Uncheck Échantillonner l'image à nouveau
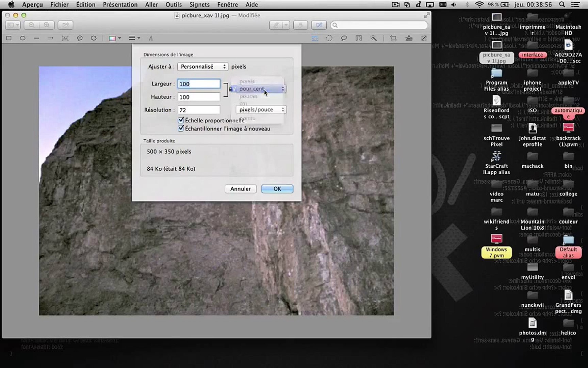The height and width of the screenshot is (368, 588). pyautogui.click(x=181, y=128)
